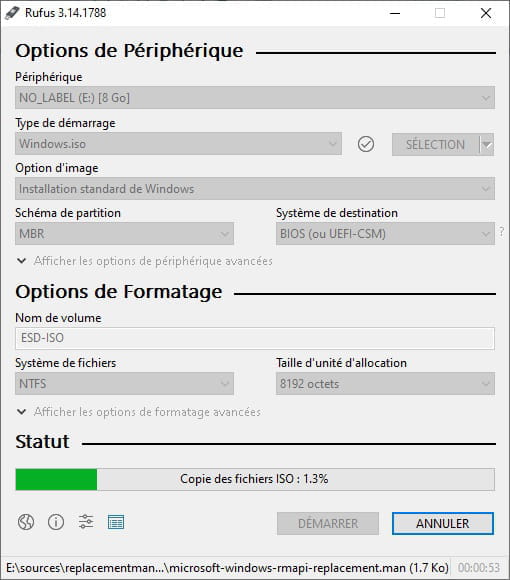Click the Nom de volume field
Viewport: 510px width, 580px height.
pyautogui.click(x=255, y=338)
